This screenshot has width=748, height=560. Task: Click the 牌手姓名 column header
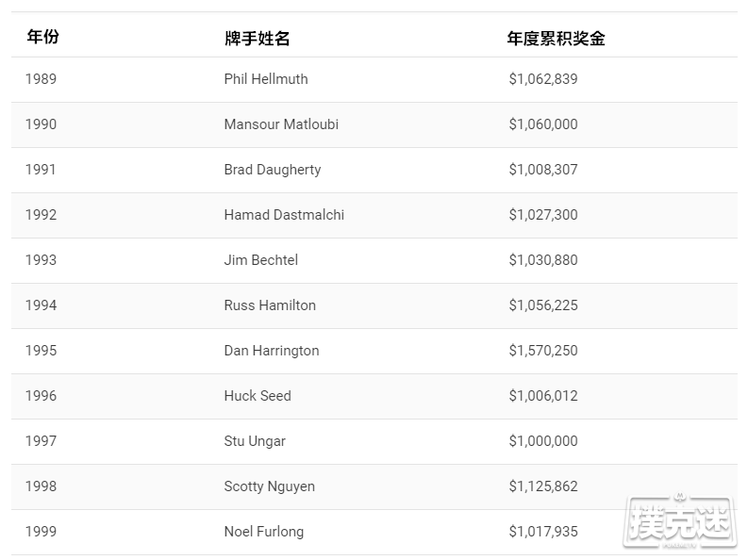pos(258,39)
